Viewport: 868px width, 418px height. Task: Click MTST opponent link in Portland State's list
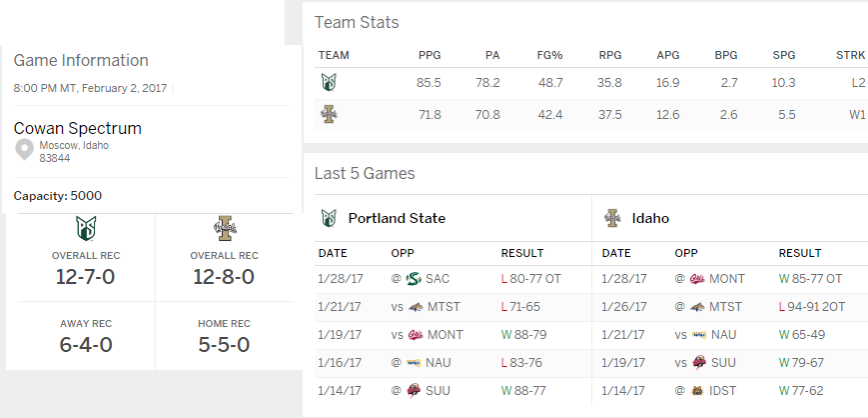(x=443, y=307)
